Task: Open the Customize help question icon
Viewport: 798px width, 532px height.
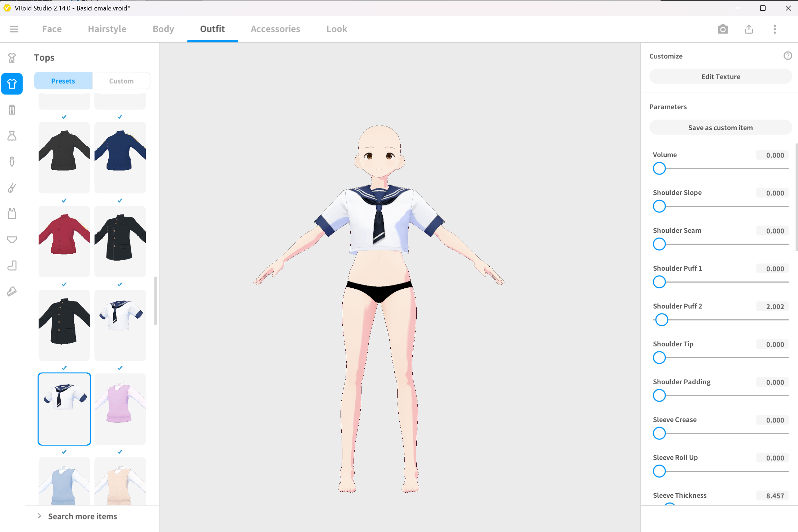Action: tap(788, 56)
